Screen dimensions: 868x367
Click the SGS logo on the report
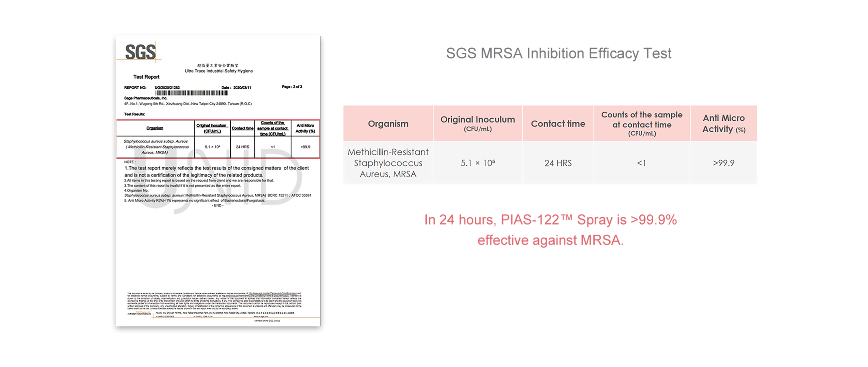[141, 52]
